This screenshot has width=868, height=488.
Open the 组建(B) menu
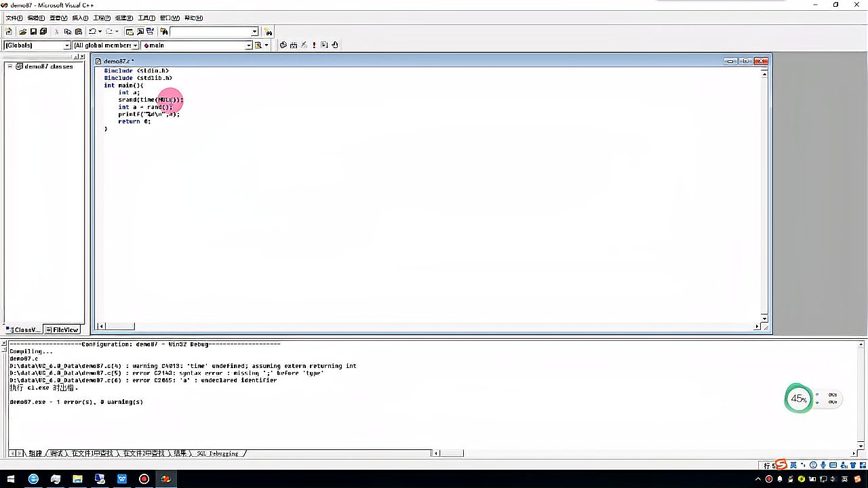pos(124,18)
